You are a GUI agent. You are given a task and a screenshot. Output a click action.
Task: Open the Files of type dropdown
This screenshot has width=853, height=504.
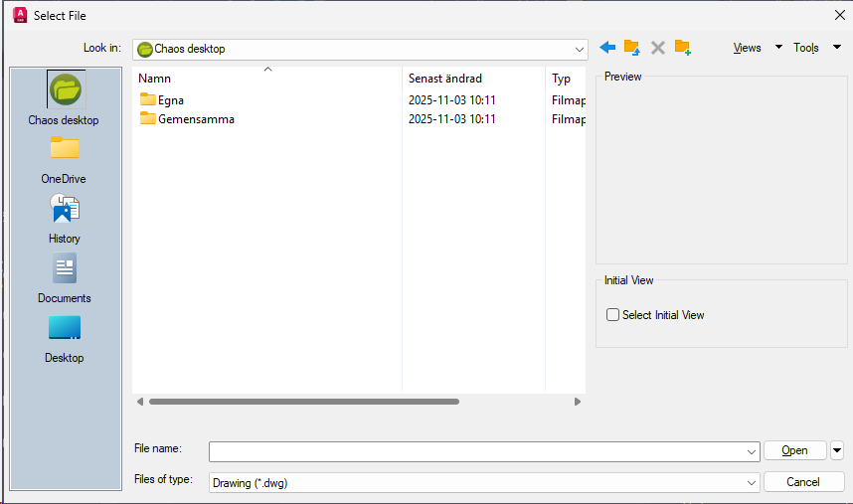point(751,482)
